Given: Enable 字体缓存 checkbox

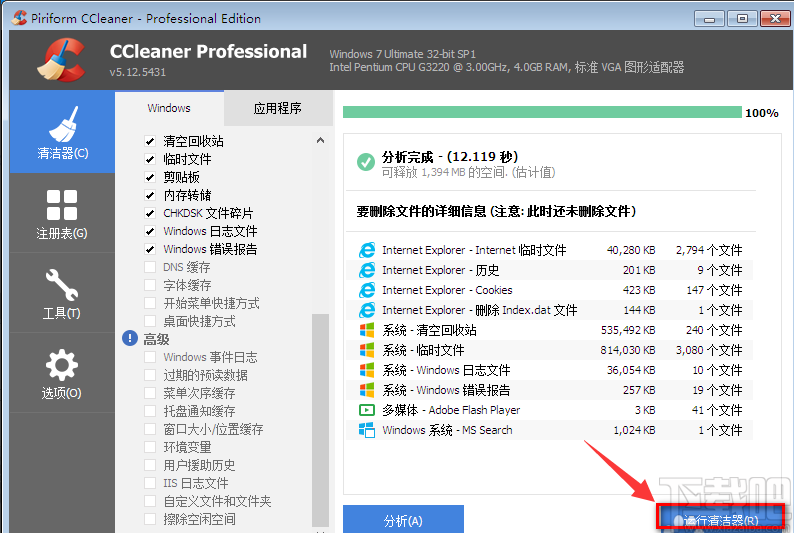Looking at the screenshot, I should pyautogui.click(x=150, y=285).
